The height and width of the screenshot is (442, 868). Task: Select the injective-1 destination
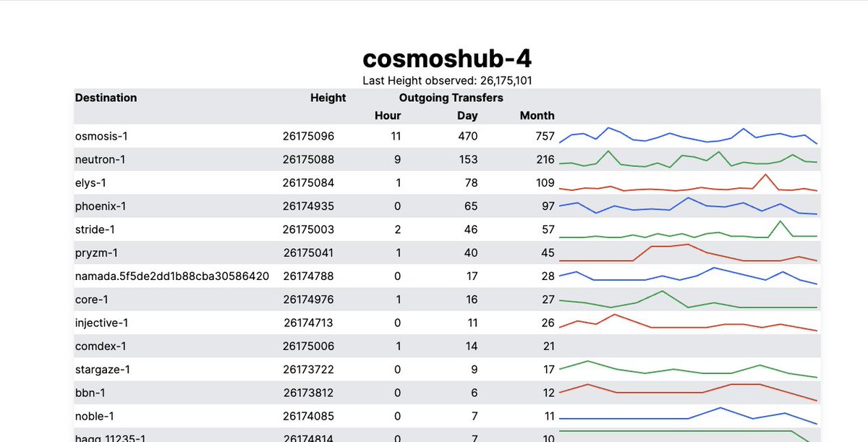tap(101, 323)
